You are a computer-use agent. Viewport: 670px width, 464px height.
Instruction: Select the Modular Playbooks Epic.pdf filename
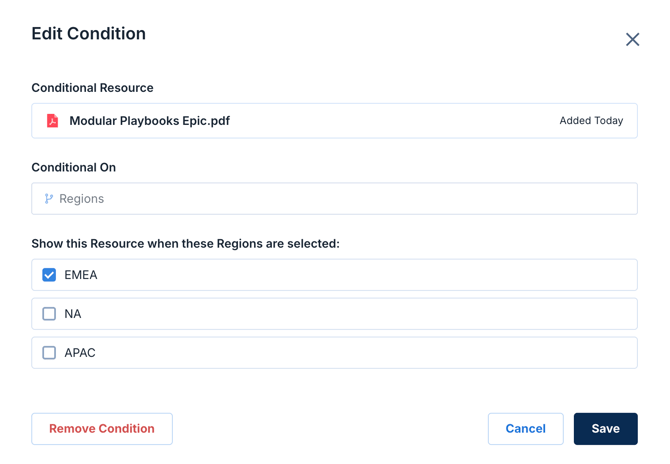149,121
